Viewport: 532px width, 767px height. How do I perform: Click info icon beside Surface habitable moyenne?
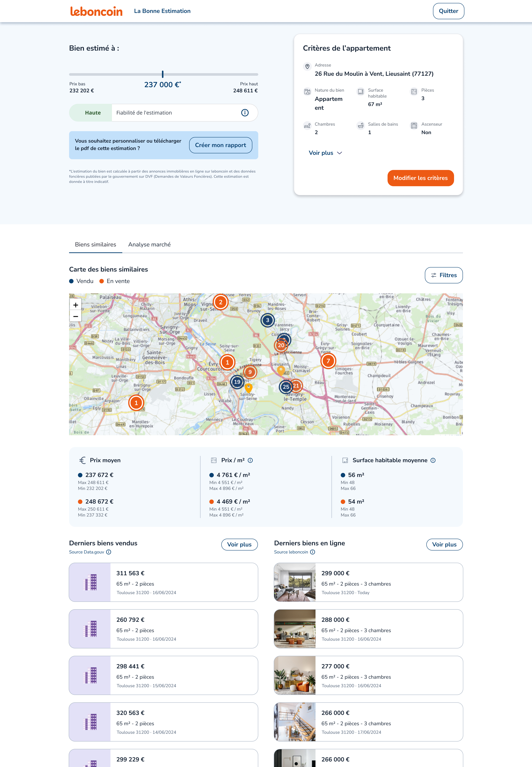[x=433, y=460]
